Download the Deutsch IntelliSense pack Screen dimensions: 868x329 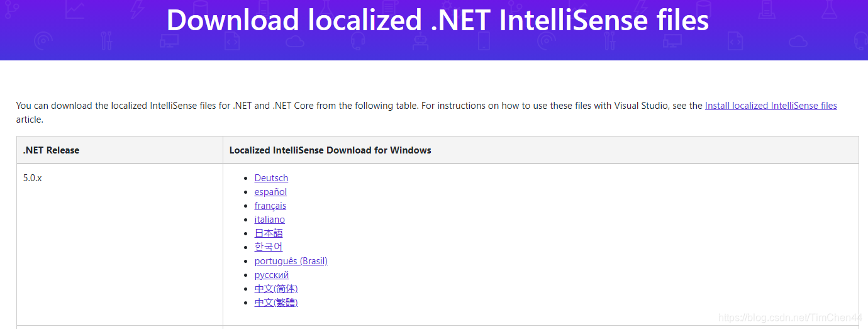pyautogui.click(x=271, y=178)
